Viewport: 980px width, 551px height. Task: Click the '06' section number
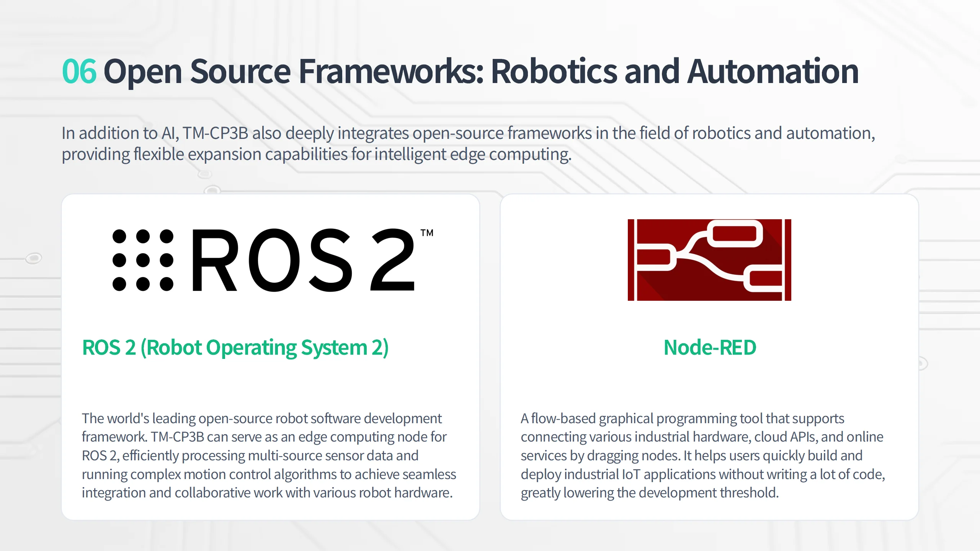coord(79,71)
